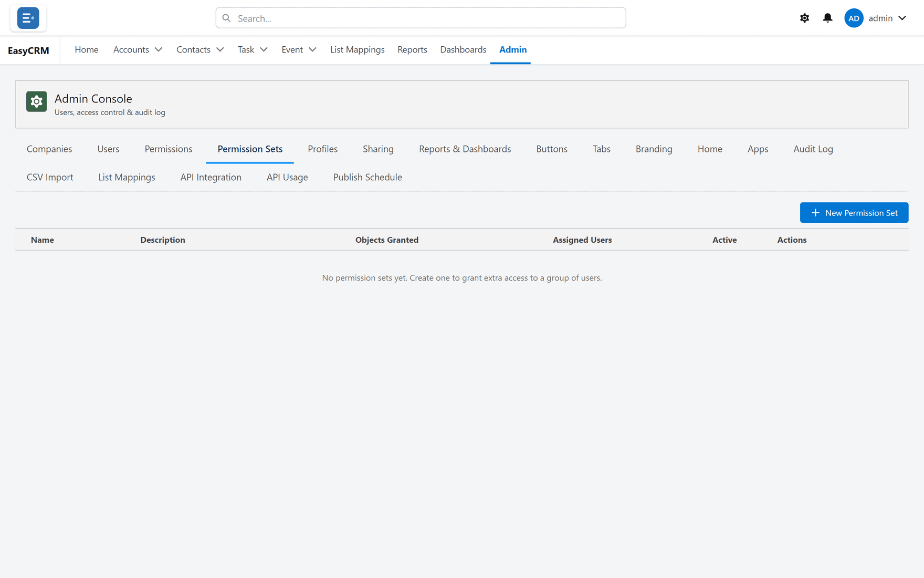
Task: Switch to the Permissions tab
Action: pos(169,149)
